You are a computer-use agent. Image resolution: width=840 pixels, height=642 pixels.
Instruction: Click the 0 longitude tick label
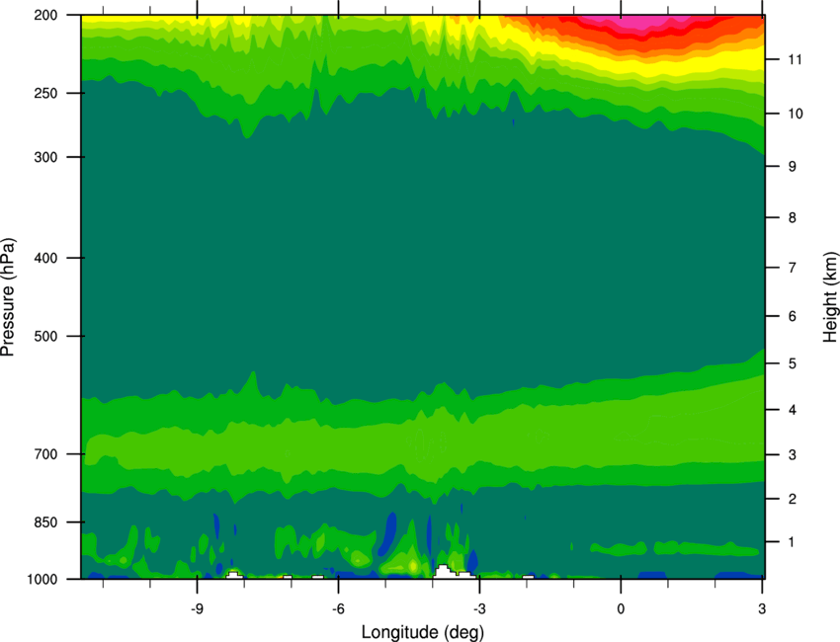[621, 608]
